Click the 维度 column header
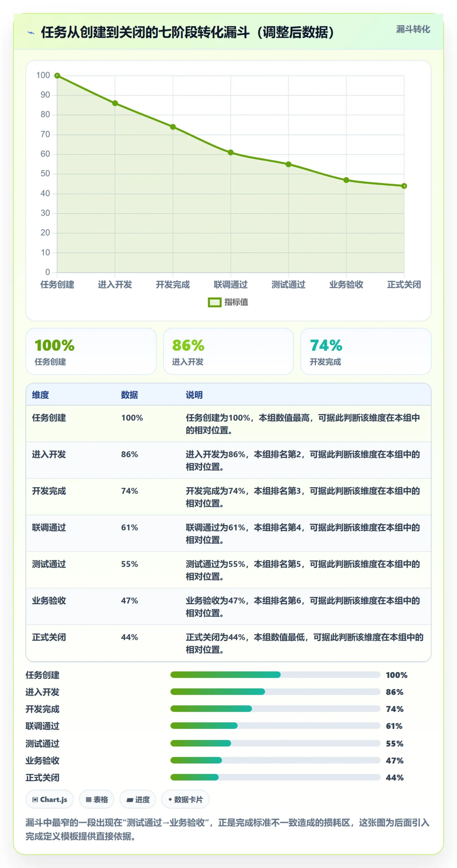 coord(40,395)
